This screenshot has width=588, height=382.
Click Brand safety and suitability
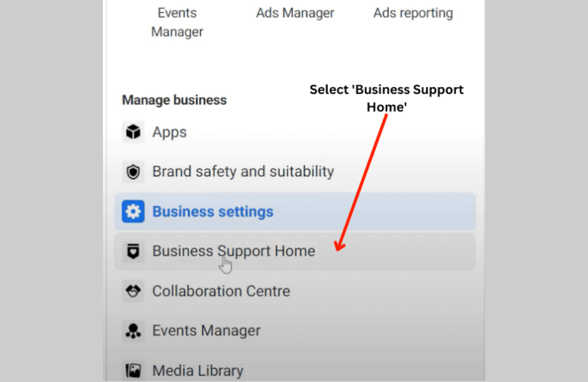click(243, 172)
